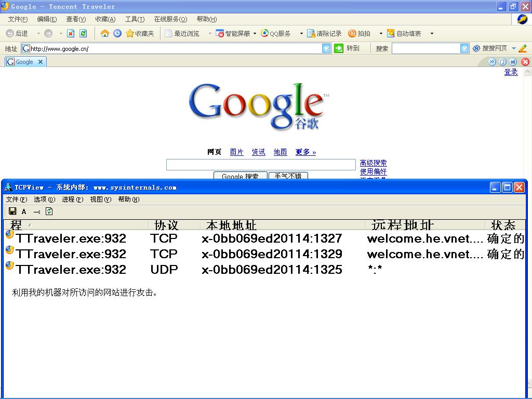Viewport: 532px width, 399px height.
Task: Select the TTraveler.exe:932 UDP row
Action: [264, 270]
